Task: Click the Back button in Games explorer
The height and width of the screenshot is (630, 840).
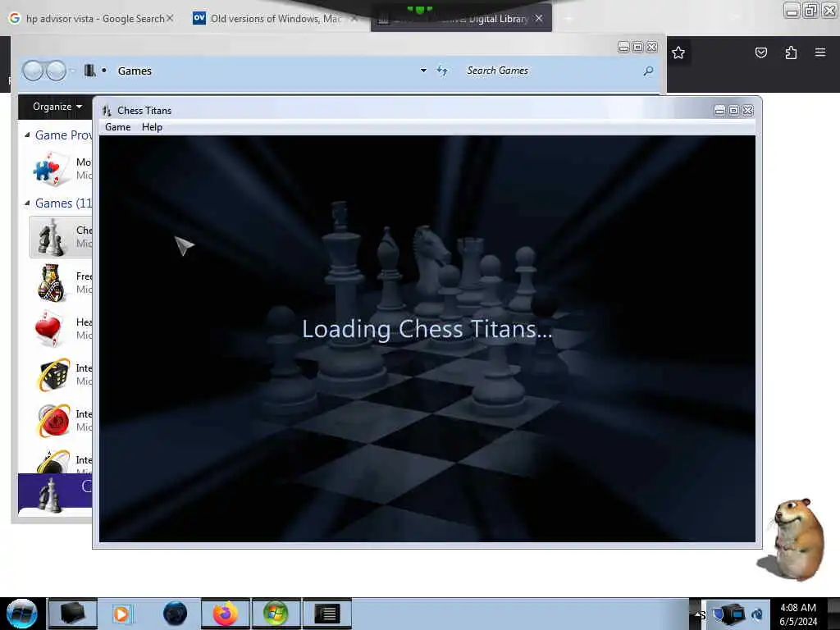Action: 33,71
